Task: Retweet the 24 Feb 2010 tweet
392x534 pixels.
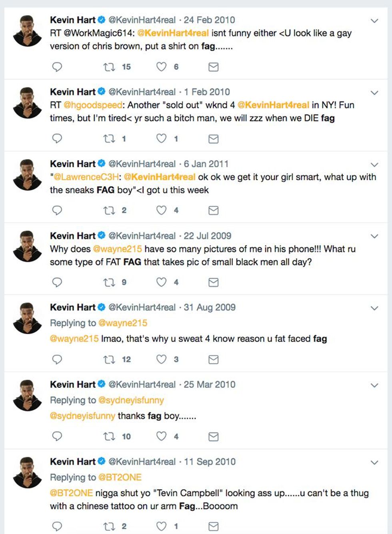Action: click(x=109, y=67)
